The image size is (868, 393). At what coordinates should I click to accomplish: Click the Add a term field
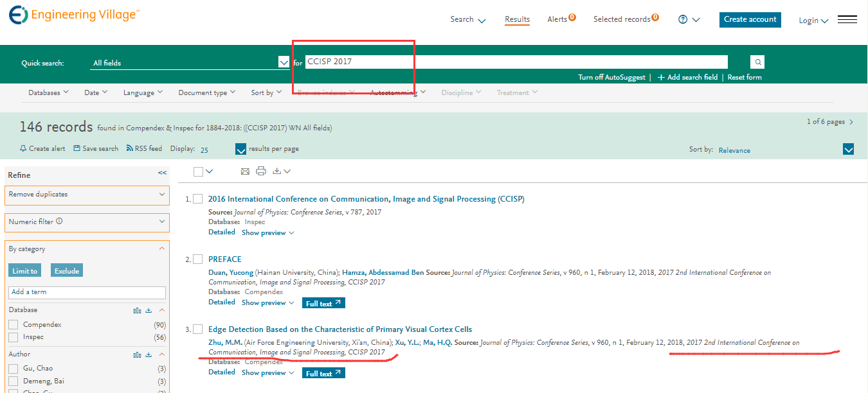pos(87,292)
